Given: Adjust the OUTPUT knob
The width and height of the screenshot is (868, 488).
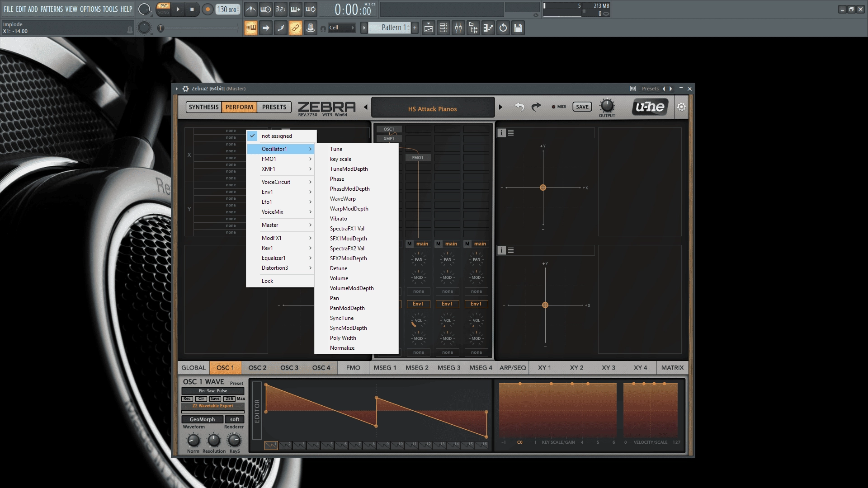Looking at the screenshot, I should 607,106.
